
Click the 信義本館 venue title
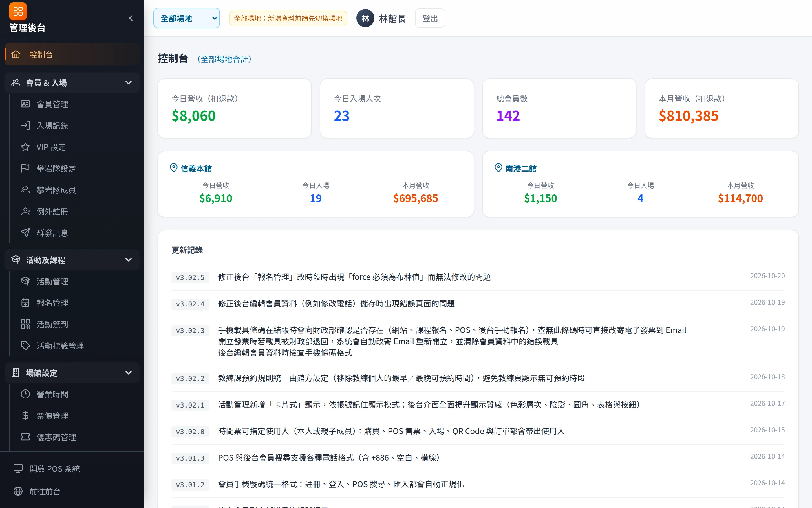[x=196, y=169]
